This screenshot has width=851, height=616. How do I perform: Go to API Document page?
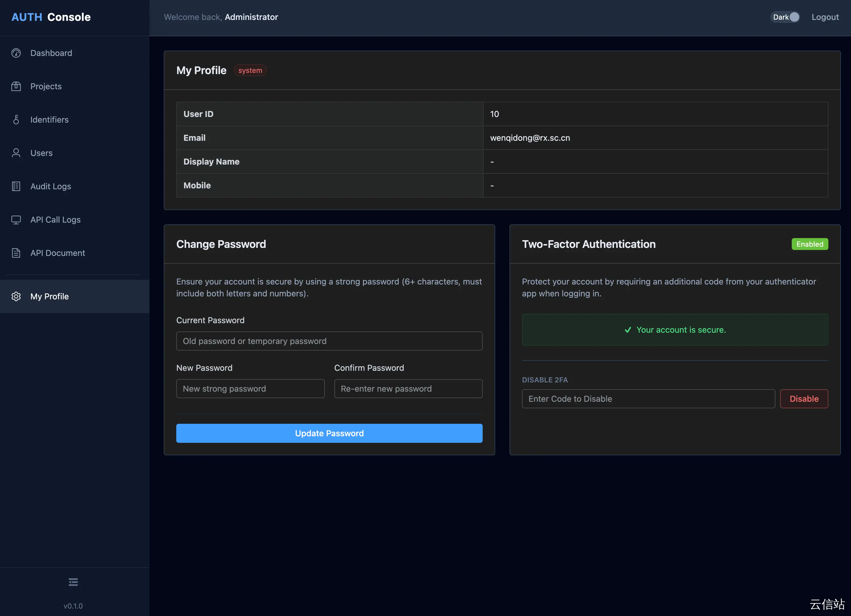pos(57,253)
